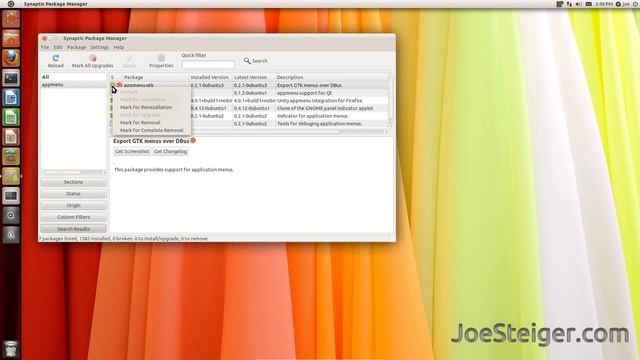Launch LibreOffice Calc from the launcher

[x=11, y=117]
